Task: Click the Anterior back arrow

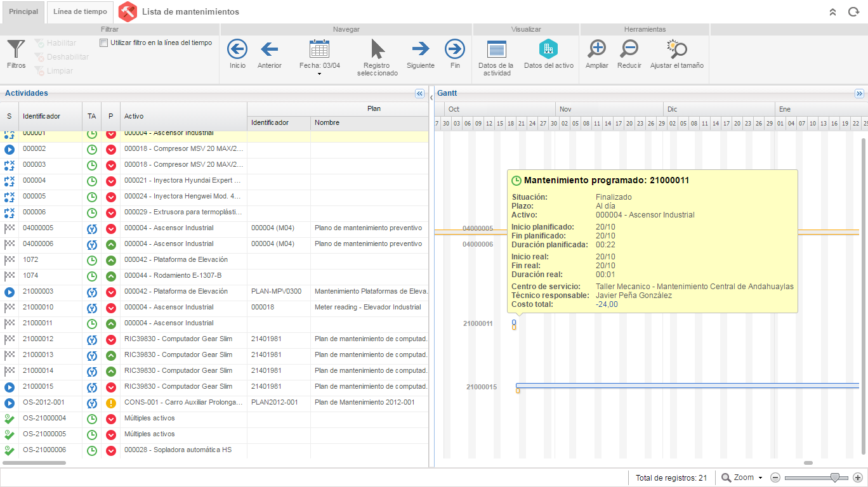Action: coord(270,49)
